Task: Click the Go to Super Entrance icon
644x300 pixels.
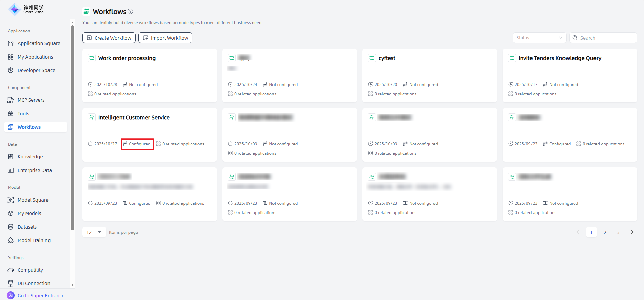Action: (11, 295)
